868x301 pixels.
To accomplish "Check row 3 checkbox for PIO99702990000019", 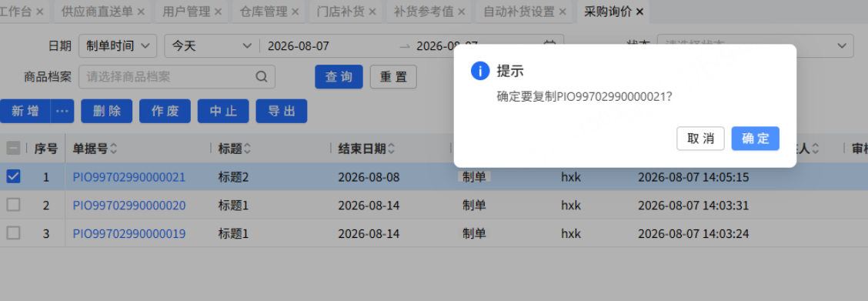I will tap(13, 233).
